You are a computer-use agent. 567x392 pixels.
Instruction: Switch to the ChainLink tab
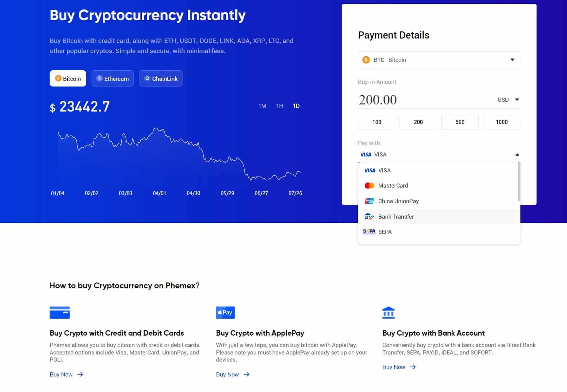[161, 78]
